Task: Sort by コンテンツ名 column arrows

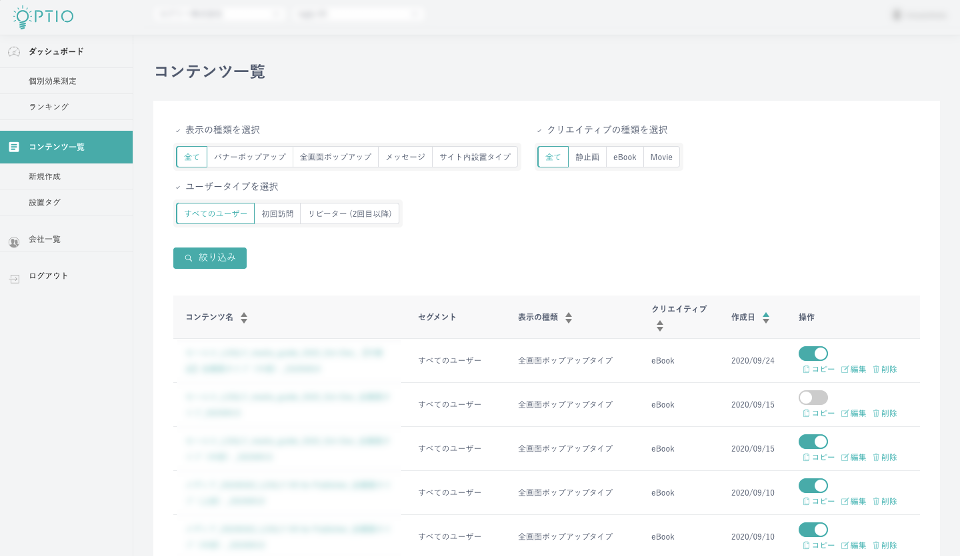Action: click(x=244, y=317)
